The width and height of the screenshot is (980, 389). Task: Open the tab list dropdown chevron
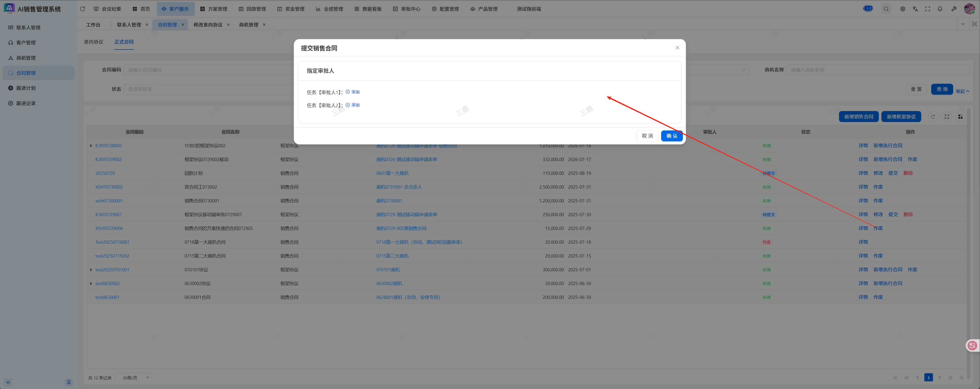point(963,24)
